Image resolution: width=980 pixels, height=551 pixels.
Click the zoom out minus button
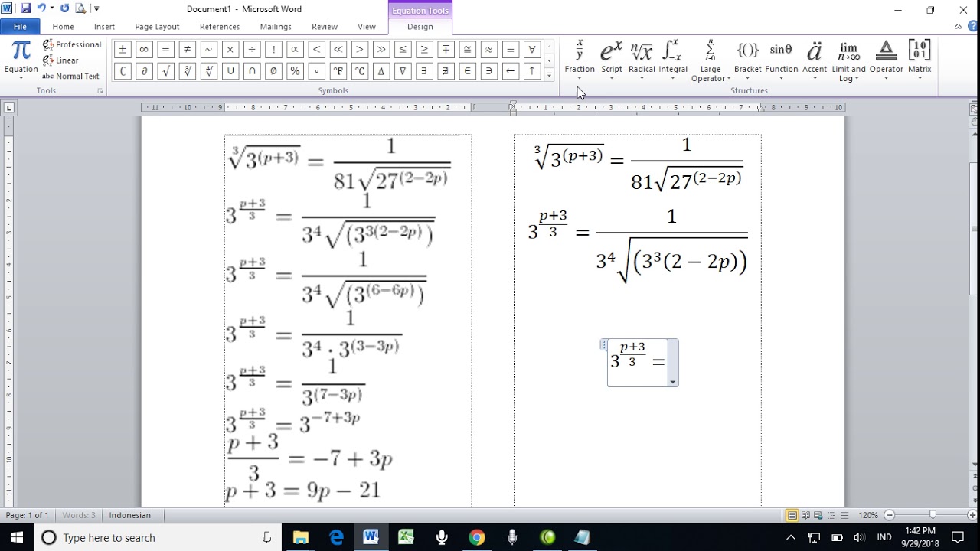[890, 516]
